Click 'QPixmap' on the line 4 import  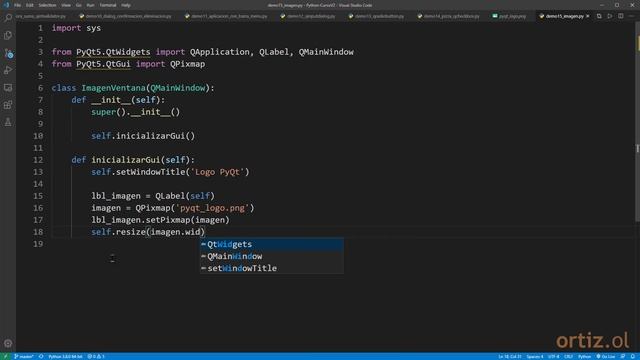(x=187, y=64)
